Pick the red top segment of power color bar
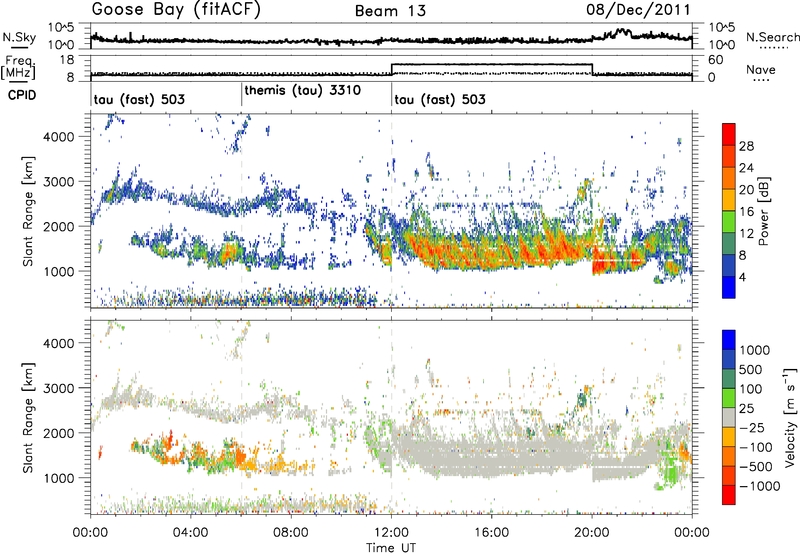The width and height of the screenshot is (800, 554). [729, 134]
